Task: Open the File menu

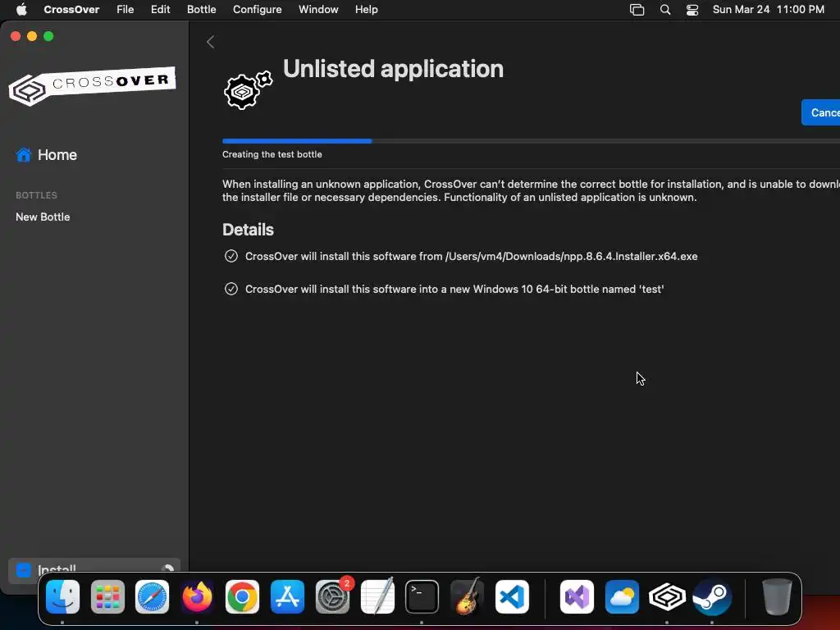Action: pyautogui.click(x=126, y=10)
